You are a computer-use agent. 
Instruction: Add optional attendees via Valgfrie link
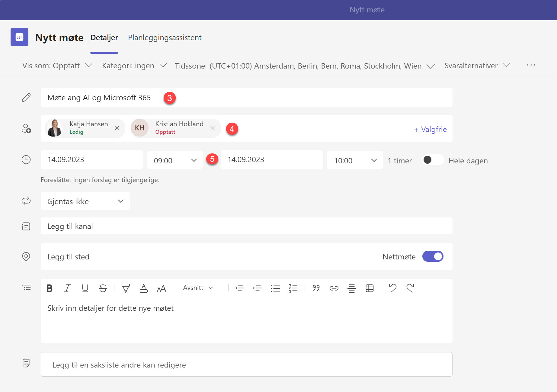point(430,129)
